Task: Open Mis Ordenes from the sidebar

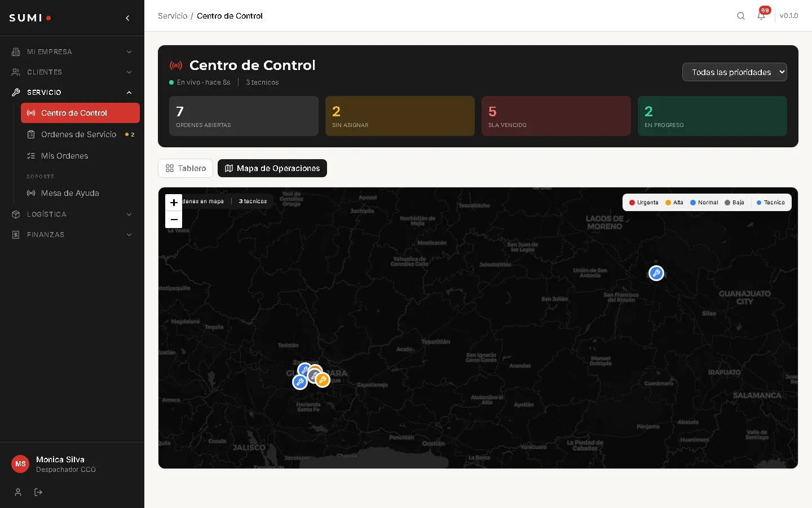Action: (x=64, y=156)
